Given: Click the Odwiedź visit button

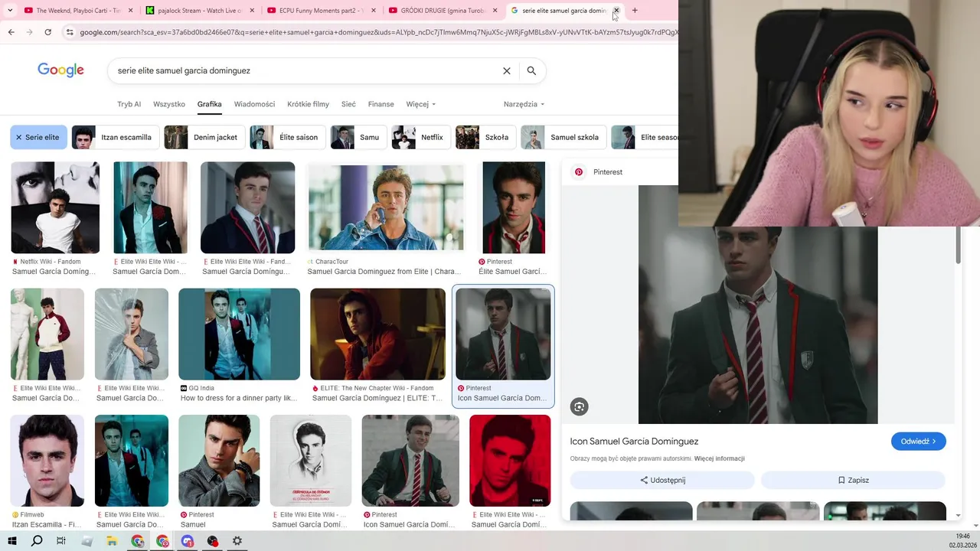Looking at the screenshot, I should point(919,442).
